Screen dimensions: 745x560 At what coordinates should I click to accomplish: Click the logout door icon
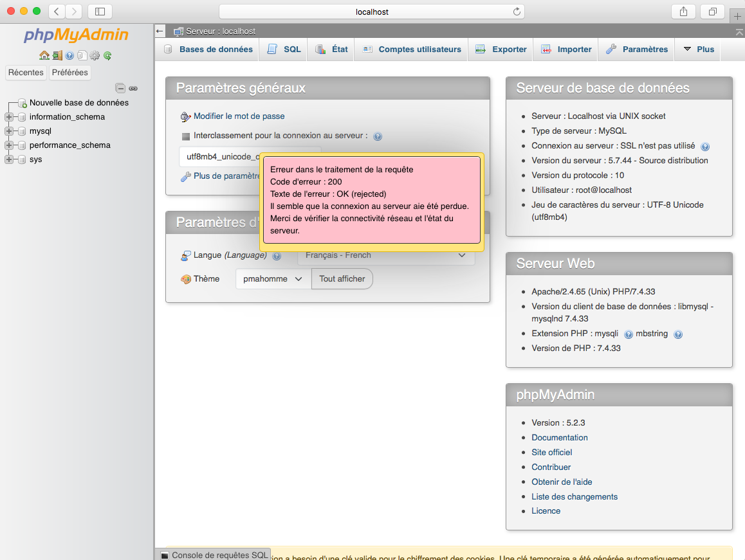[x=57, y=56]
